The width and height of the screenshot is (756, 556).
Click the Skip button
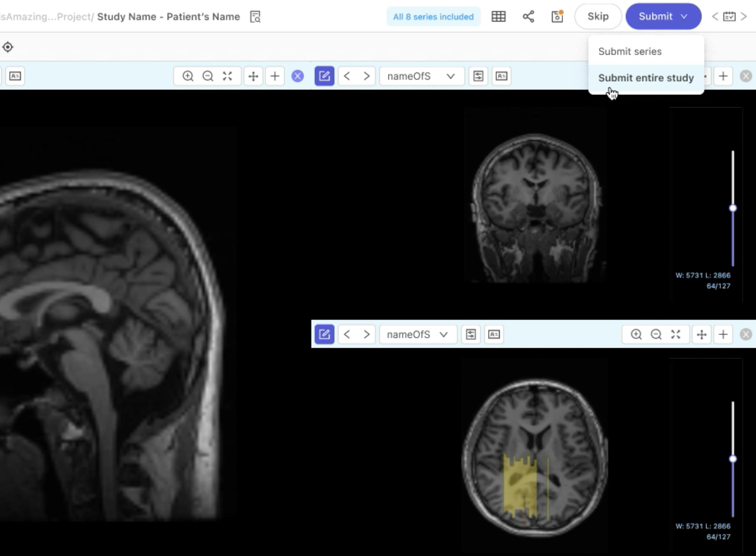(x=598, y=17)
